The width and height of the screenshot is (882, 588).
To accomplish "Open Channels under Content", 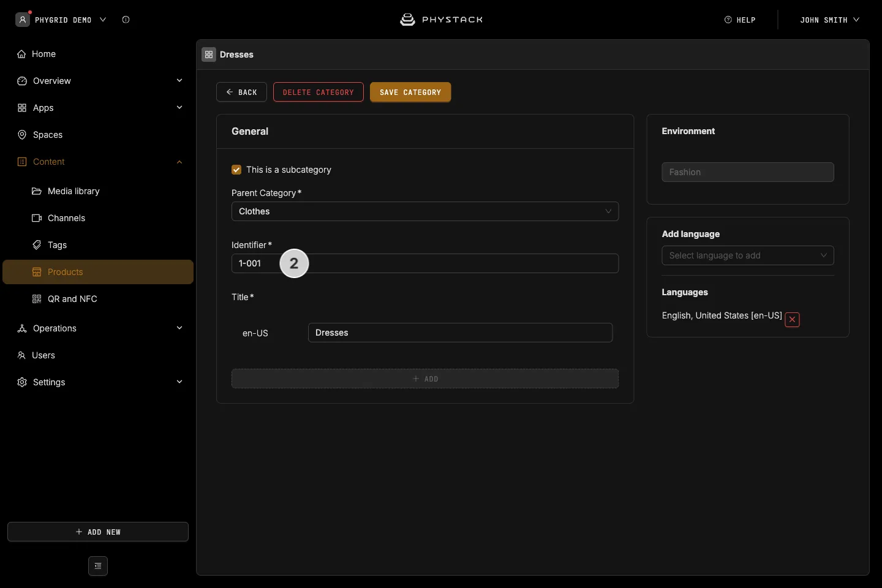I will click(x=98, y=218).
